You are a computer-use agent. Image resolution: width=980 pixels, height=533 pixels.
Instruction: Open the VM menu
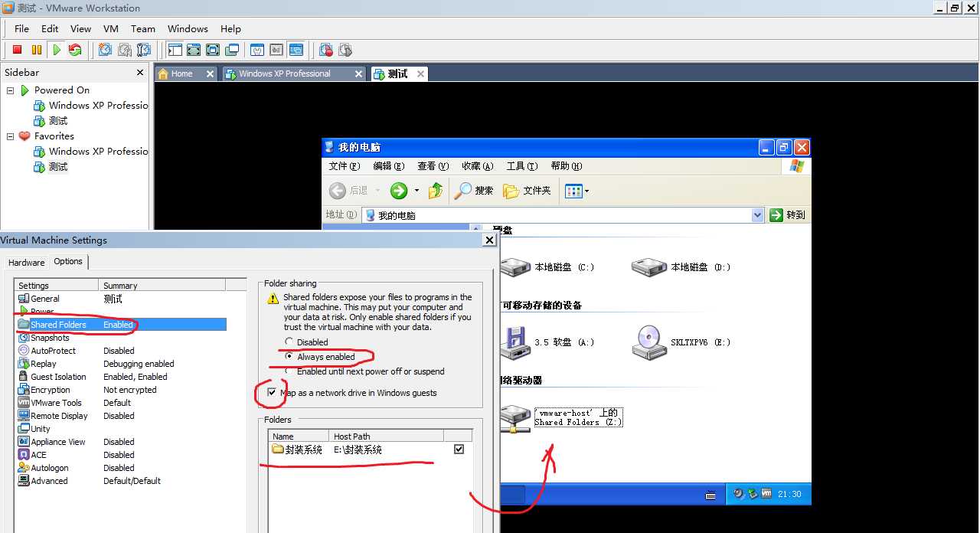pyautogui.click(x=111, y=28)
